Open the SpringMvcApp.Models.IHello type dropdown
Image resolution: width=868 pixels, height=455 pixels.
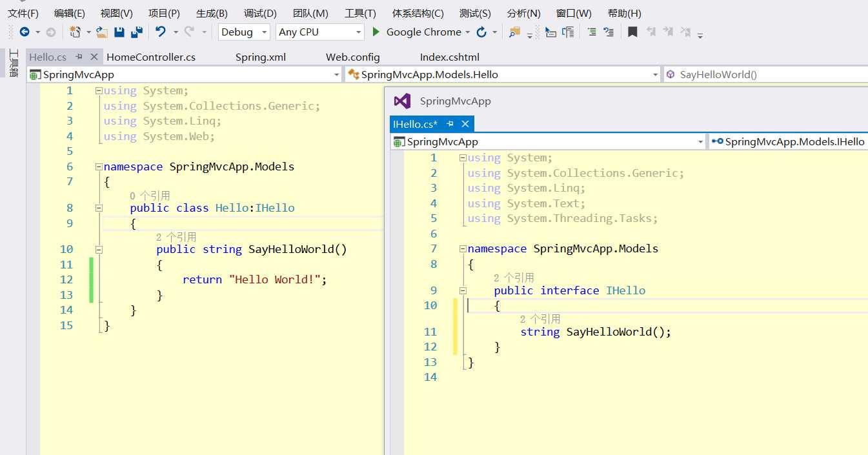tap(789, 141)
